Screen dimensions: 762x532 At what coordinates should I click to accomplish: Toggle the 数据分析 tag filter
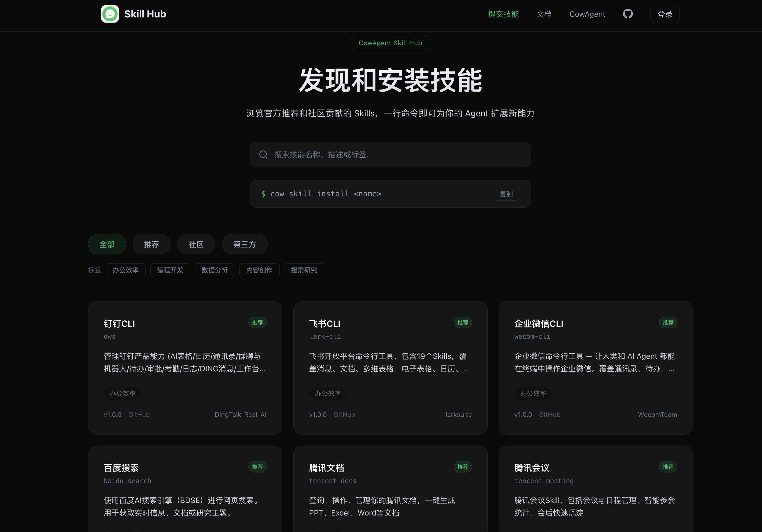click(x=214, y=270)
